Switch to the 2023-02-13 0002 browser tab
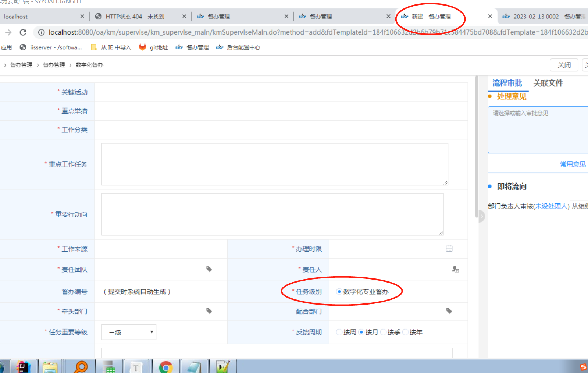 point(544,17)
